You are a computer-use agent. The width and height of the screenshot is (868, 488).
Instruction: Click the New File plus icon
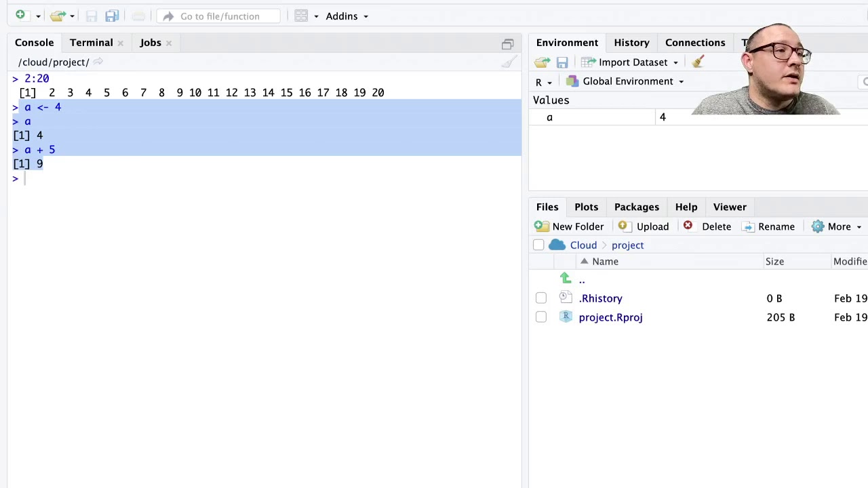(x=20, y=15)
